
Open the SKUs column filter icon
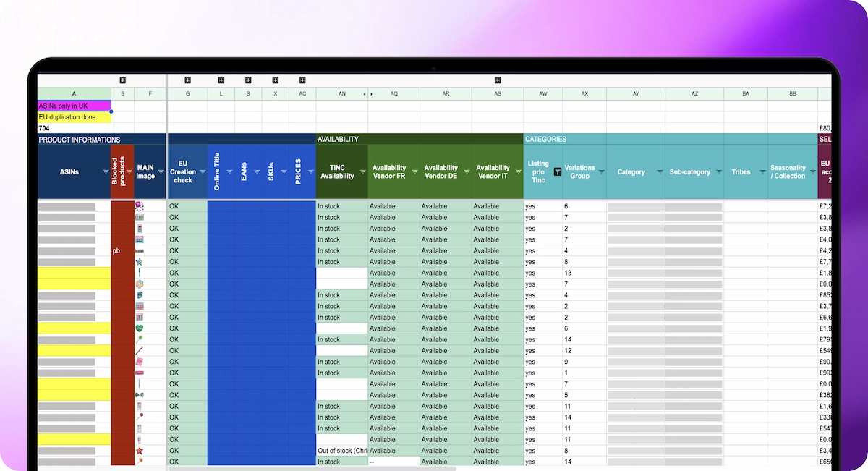click(x=284, y=172)
